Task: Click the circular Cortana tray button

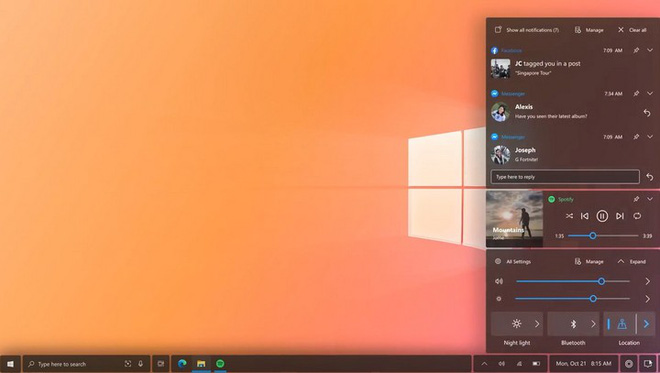Action: [x=628, y=364]
